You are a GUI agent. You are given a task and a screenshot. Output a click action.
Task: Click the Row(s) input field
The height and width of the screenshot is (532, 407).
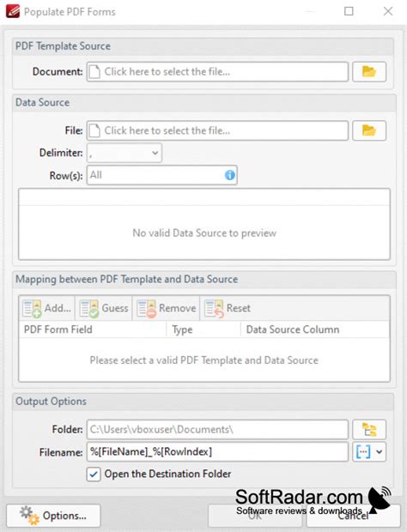coord(162,175)
